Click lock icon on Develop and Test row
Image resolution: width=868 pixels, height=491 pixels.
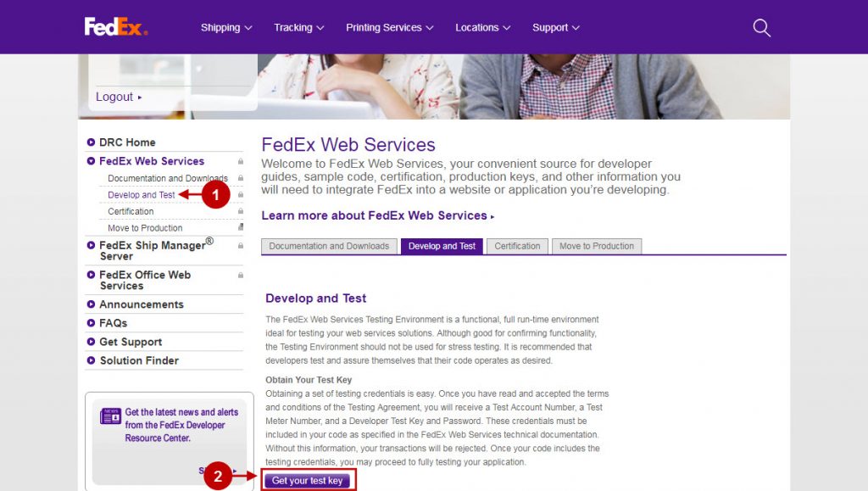point(241,194)
